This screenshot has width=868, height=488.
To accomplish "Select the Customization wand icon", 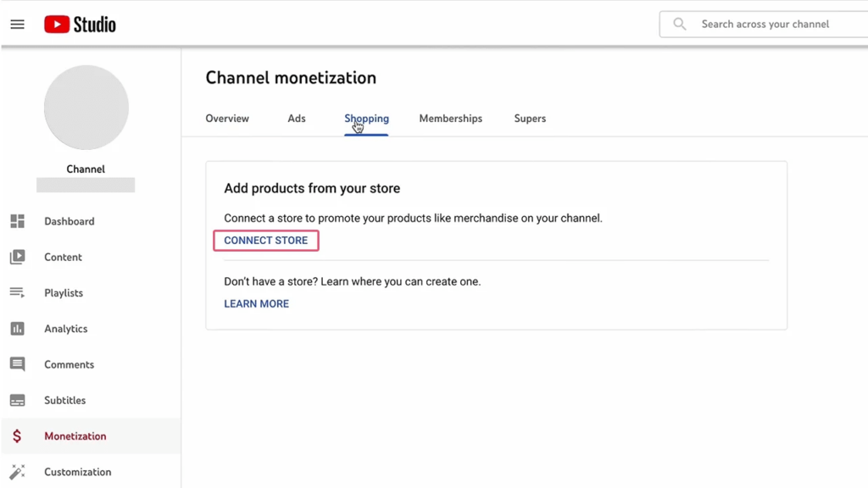I will point(17,471).
